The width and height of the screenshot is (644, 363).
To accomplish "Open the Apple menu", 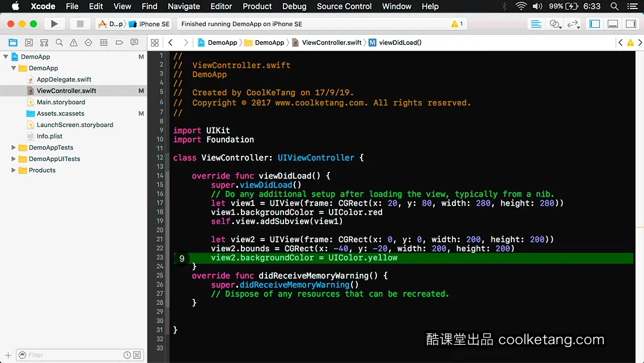I will pyautogui.click(x=15, y=6).
